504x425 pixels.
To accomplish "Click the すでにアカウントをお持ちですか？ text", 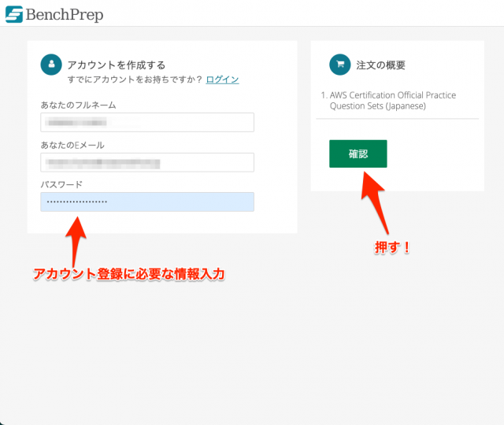I will pyautogui.click(x=135, y=79).
